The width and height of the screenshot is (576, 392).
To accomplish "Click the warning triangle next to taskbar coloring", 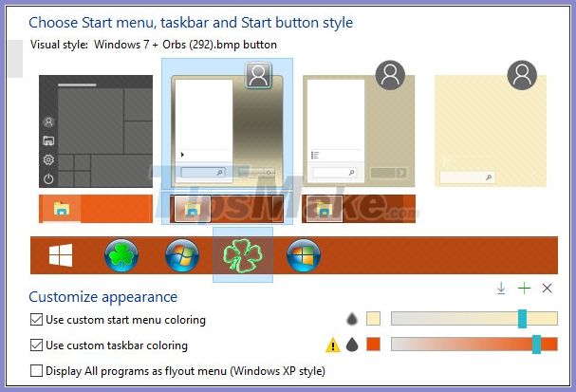I will coord(333,345).
